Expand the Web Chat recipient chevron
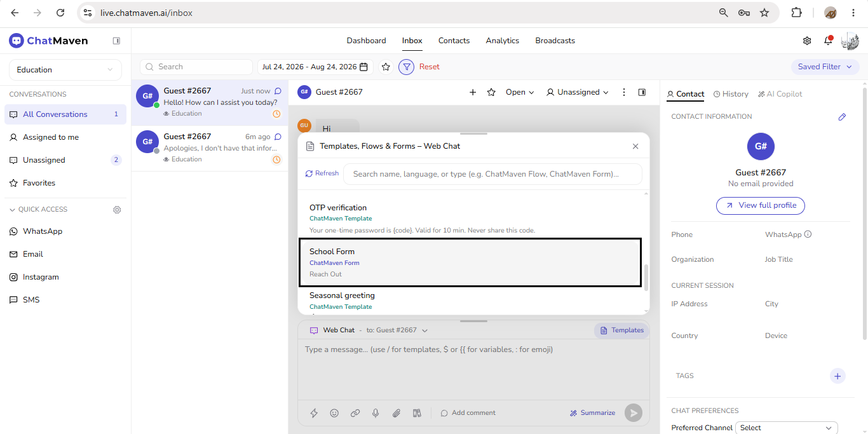The height and width of the screenshot is (434, 868). (x=425, y=330)
